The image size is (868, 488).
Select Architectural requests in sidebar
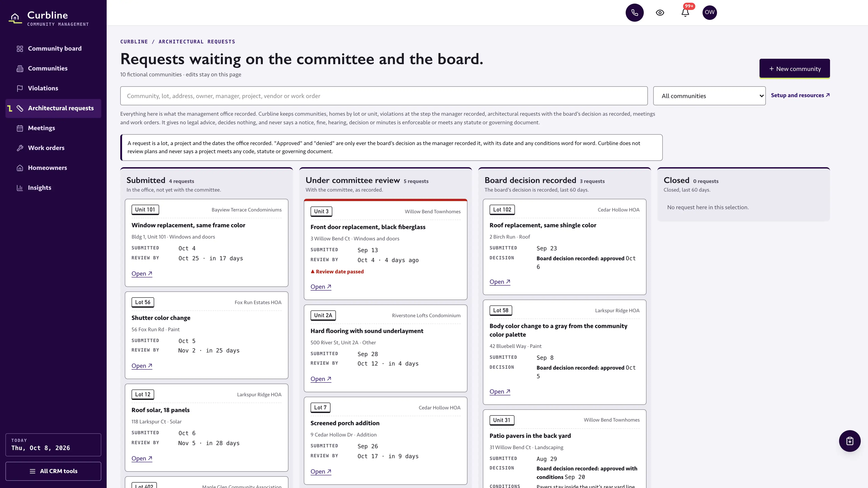(x=53, y=108)
